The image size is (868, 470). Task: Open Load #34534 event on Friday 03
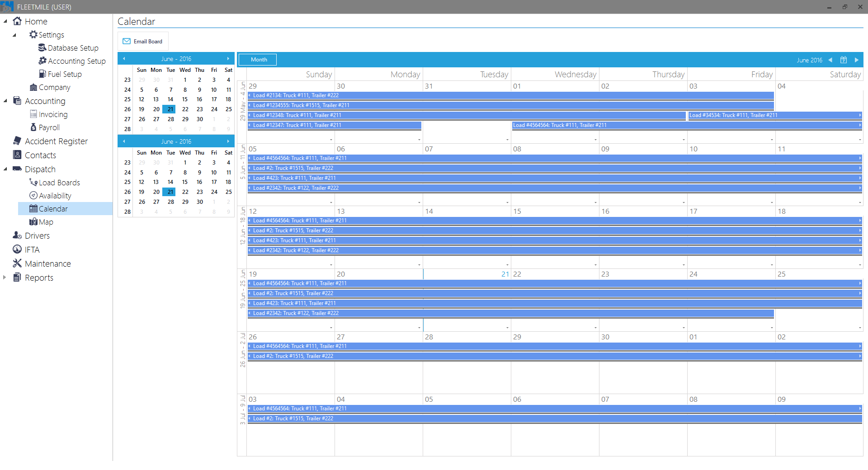(775, 115)
